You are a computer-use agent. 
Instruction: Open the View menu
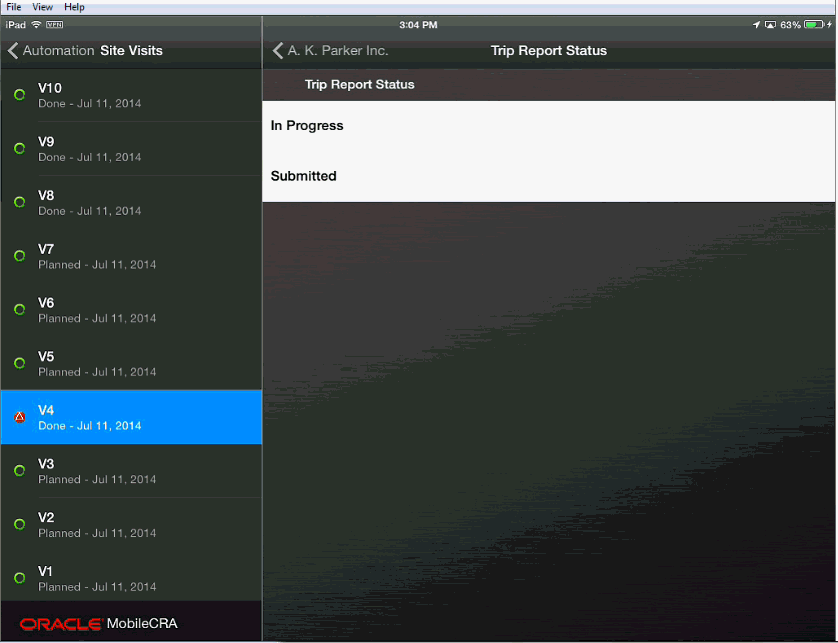[x=42, y=7]
